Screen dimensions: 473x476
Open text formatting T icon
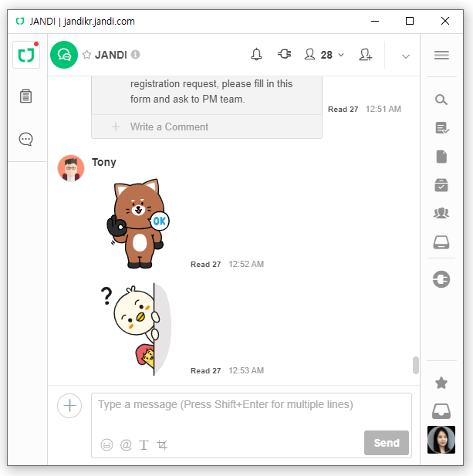tap(144, 445)
